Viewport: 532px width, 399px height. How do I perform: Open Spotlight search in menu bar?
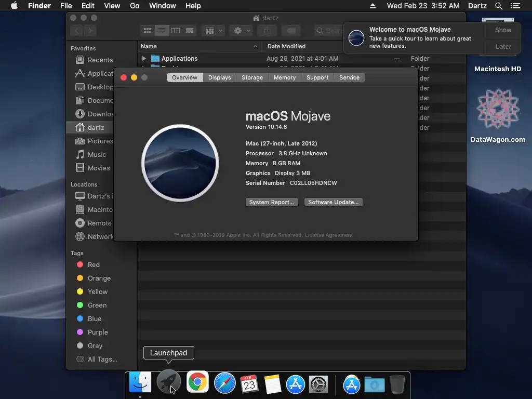tap(498, 6)
